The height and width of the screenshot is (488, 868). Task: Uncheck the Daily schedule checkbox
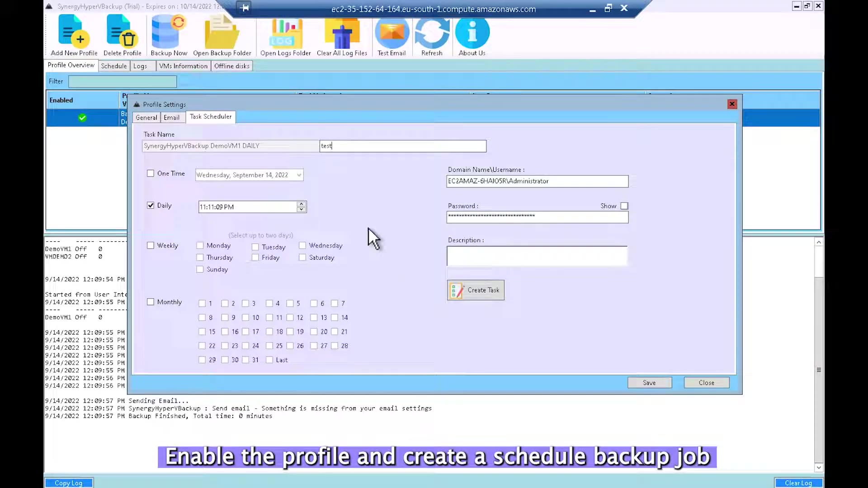click(151, 205)
